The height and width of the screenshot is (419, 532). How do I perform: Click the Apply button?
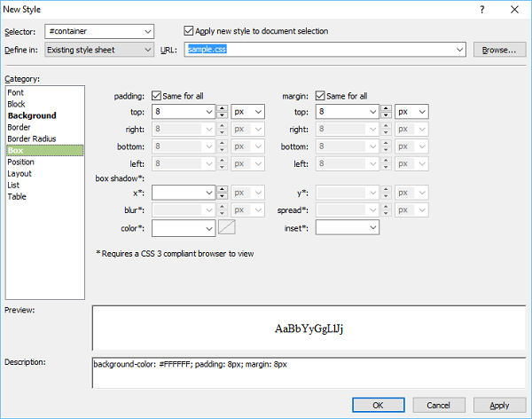pyautogui.click(x=499, y=405)
